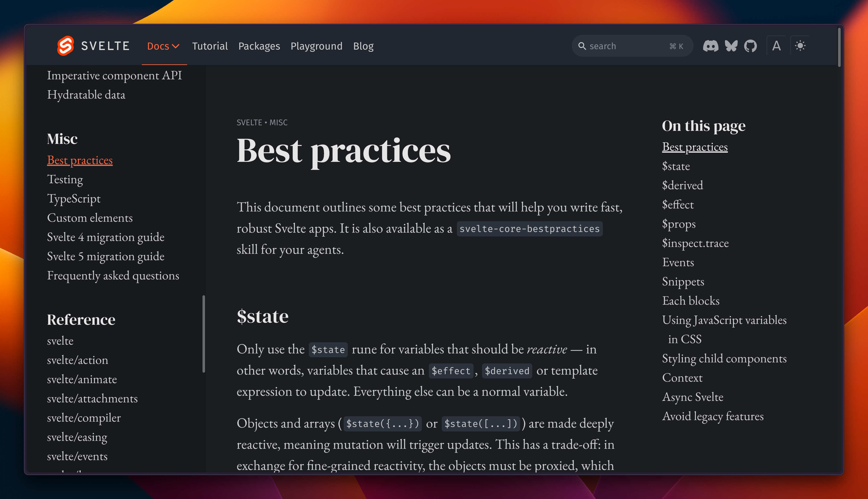Image resolution: width=868 pixels, height=499 pixels.
Task: Click page scrollbar at window edge
Action: tap(839, 47)
